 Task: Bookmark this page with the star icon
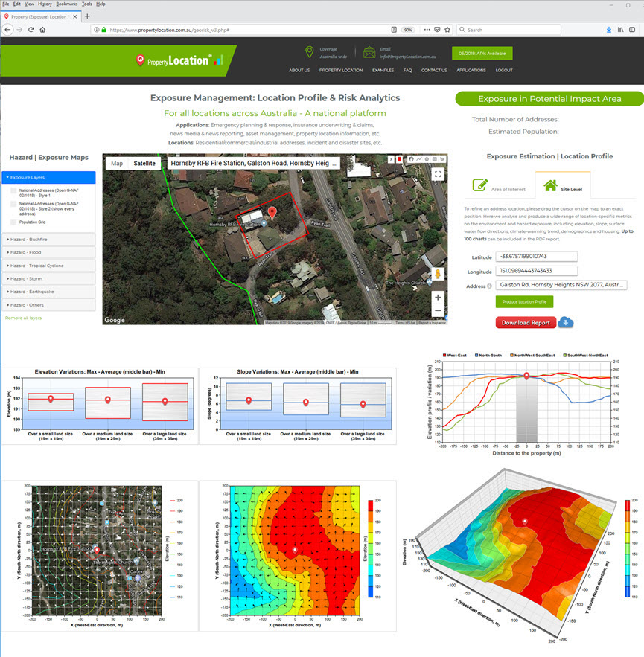point(447,30)
